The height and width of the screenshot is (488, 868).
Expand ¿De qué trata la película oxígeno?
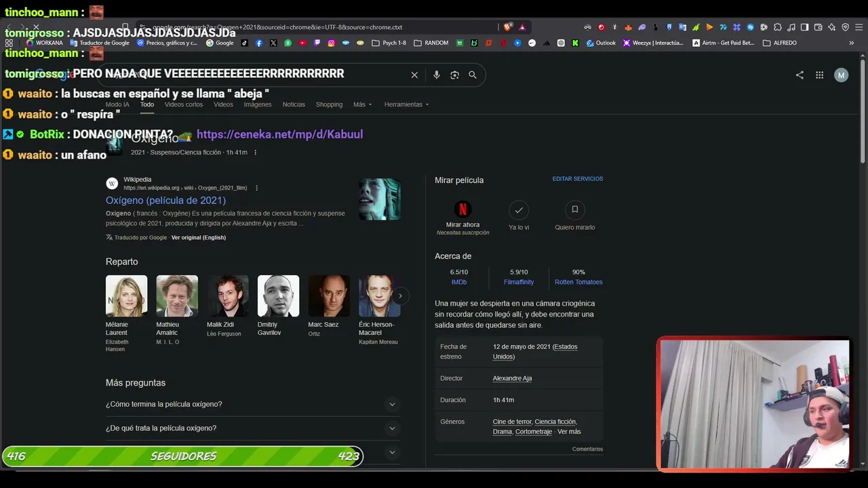point(253,428)
